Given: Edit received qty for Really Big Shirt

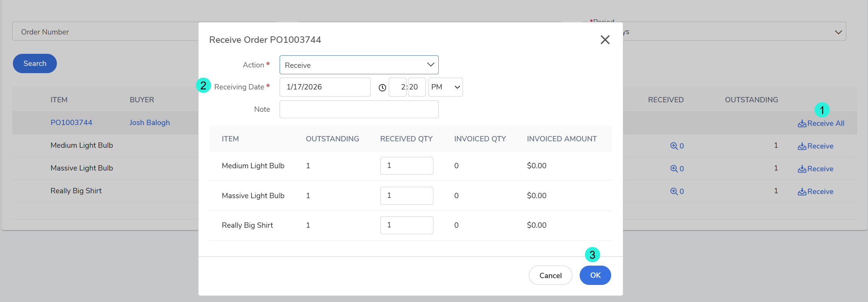Looking at the screenshot, I should [x=407, y=225].
